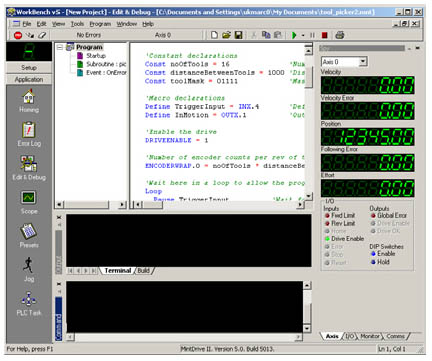The height and width of the screenshot is (361, 432).
Task: Switch to the I/O tab at bottom right
Action: 349,336
